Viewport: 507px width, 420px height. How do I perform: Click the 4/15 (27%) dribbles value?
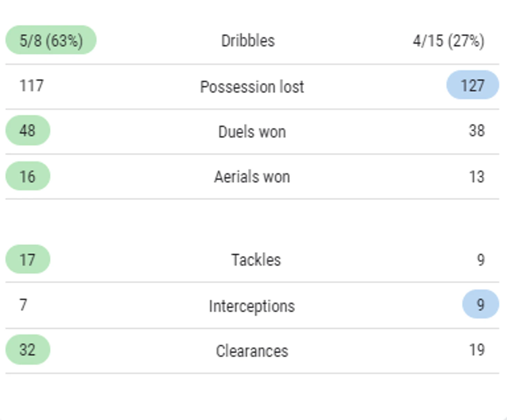coord(448,41)
